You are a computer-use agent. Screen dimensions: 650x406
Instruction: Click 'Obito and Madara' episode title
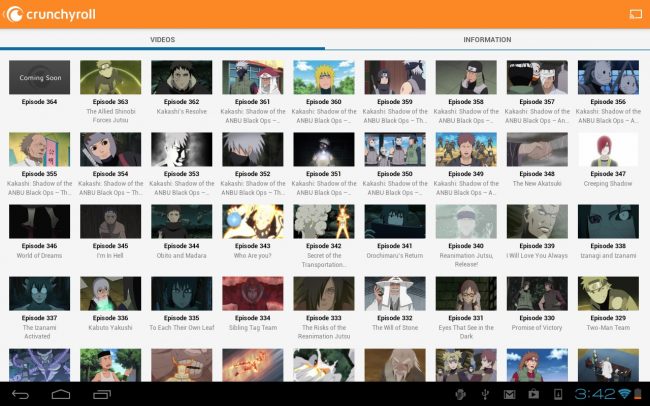[x=182, y=255]
